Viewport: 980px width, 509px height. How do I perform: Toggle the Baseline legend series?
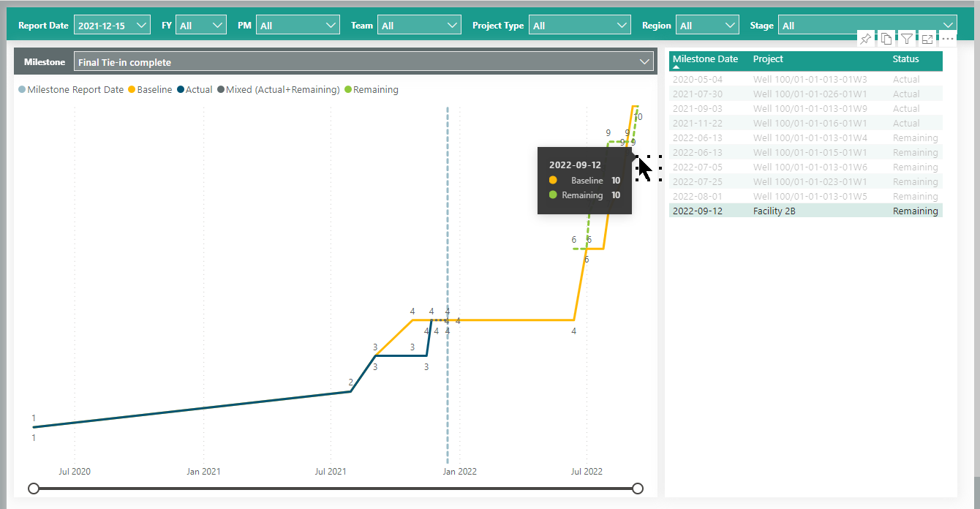pyautogui.click(x=150, y=90)
